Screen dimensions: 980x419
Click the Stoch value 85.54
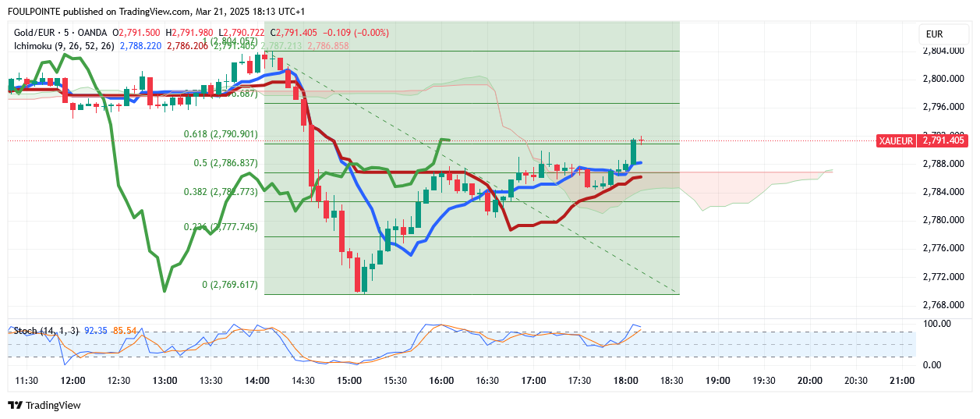tap(125, 331)
